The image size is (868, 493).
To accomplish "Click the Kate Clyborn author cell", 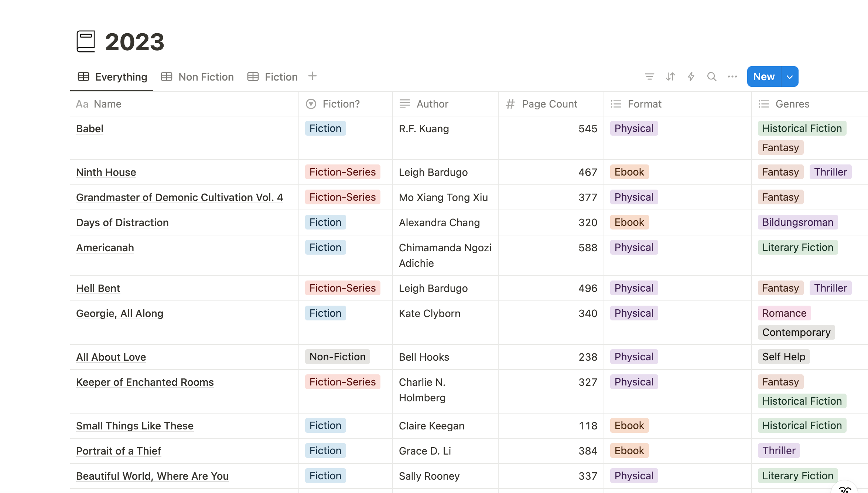I will pyautogui.click(x=445, y=323).
